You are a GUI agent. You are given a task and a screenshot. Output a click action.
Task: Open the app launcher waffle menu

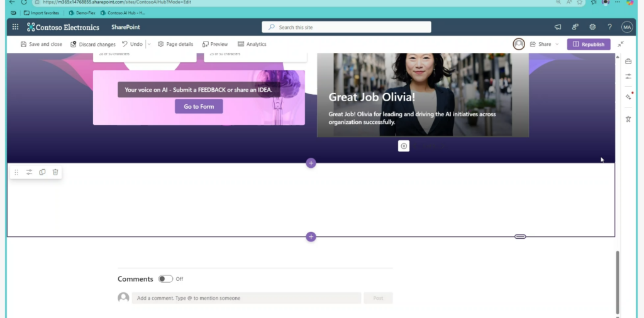(15, 27)
